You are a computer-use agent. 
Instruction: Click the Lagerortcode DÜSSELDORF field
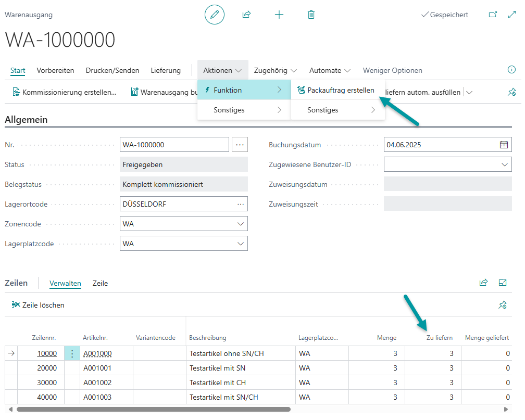coord(177,204)
